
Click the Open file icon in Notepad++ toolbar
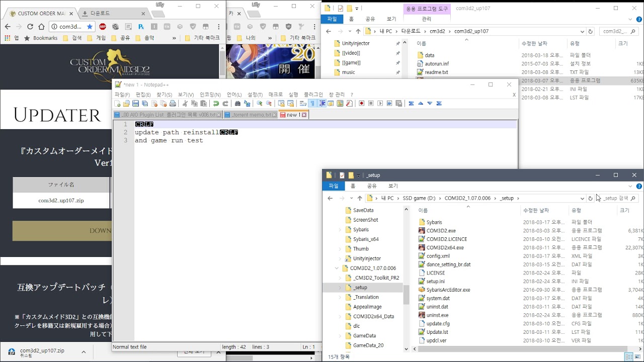[127, 104]
